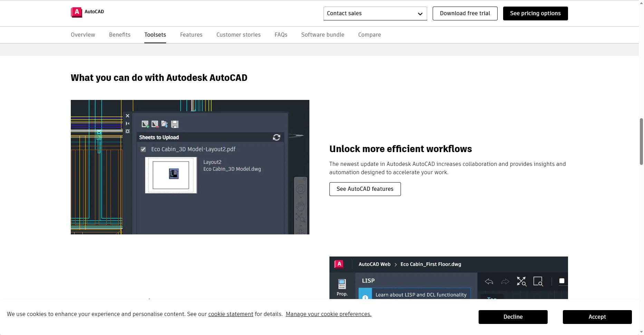Click the remove sheet icon in upload panel
Screen dimensions: 644x335
coord(155,124)
